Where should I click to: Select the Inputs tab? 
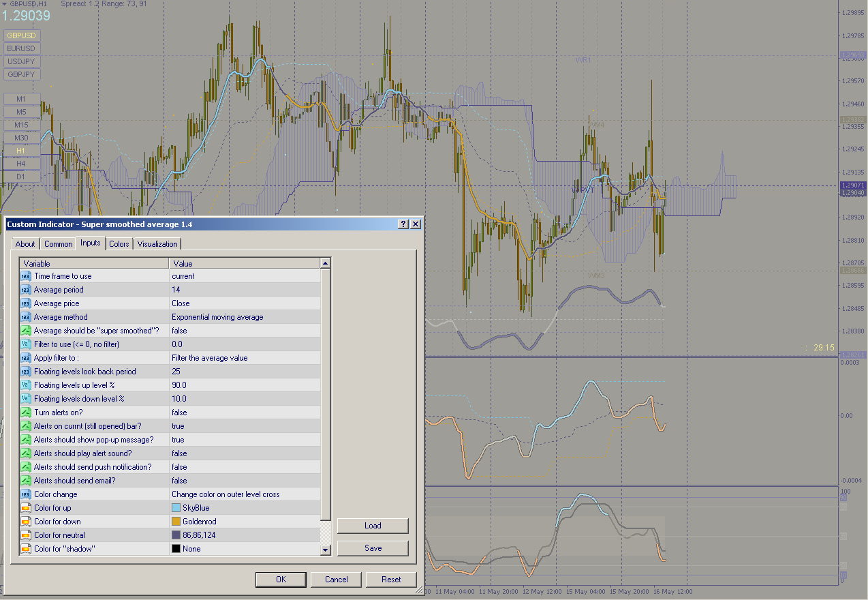90,243
